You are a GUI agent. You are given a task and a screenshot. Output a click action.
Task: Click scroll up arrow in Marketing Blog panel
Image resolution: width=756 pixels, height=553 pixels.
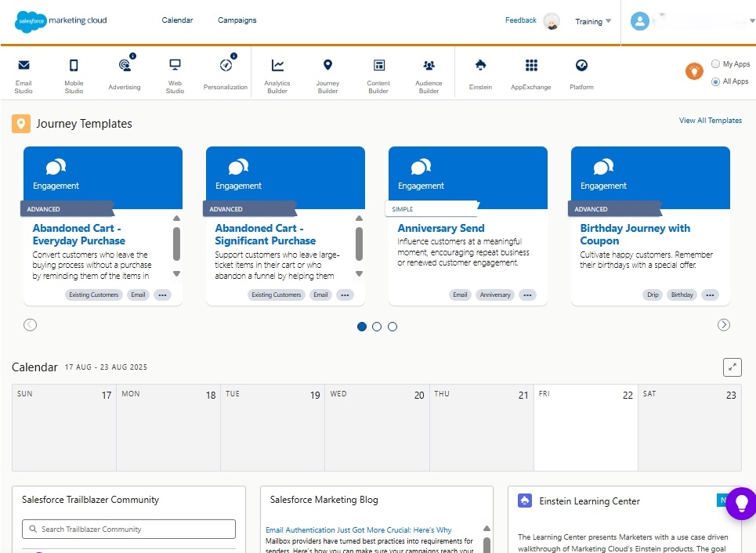coord(487,529)
